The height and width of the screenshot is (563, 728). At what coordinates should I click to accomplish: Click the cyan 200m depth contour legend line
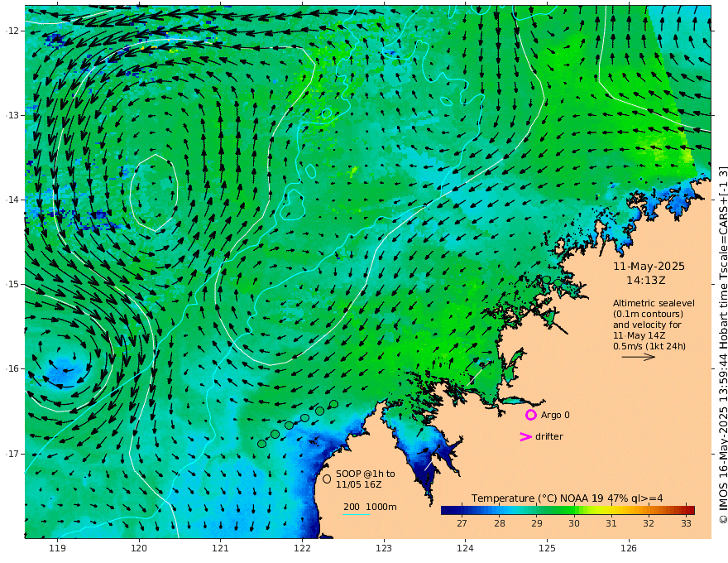pyautogui.click(x=356, y=514)
